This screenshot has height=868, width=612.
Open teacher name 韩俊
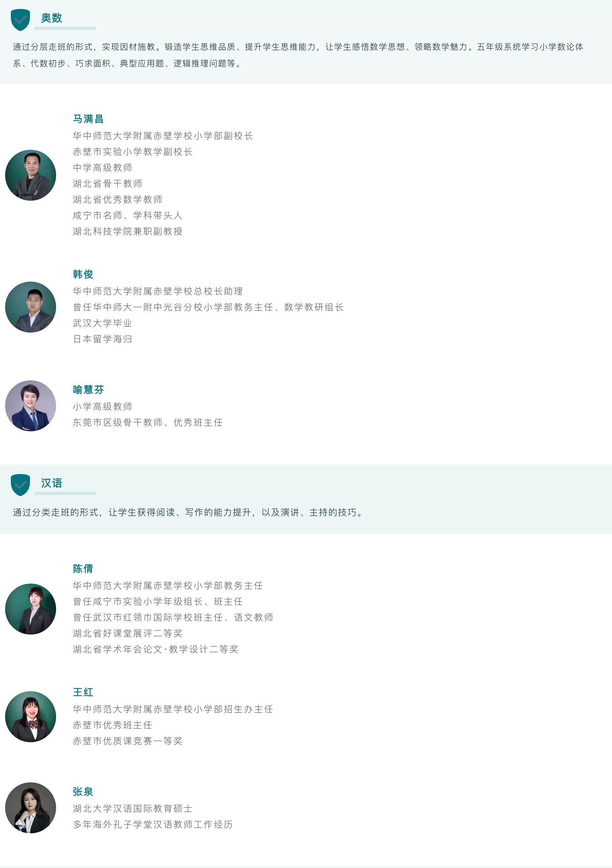[x=83, y=274]
